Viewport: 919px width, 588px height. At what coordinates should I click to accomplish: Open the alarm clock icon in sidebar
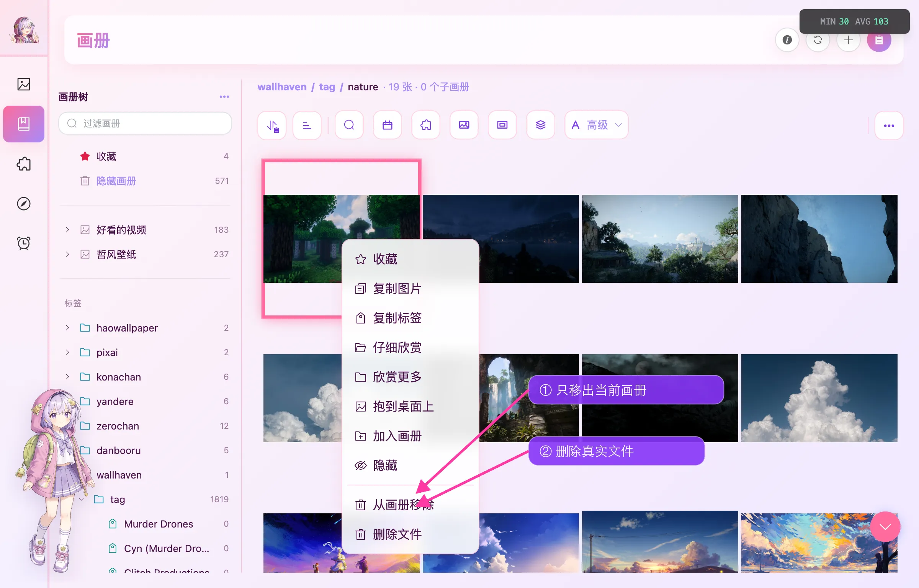click(24, 243)
